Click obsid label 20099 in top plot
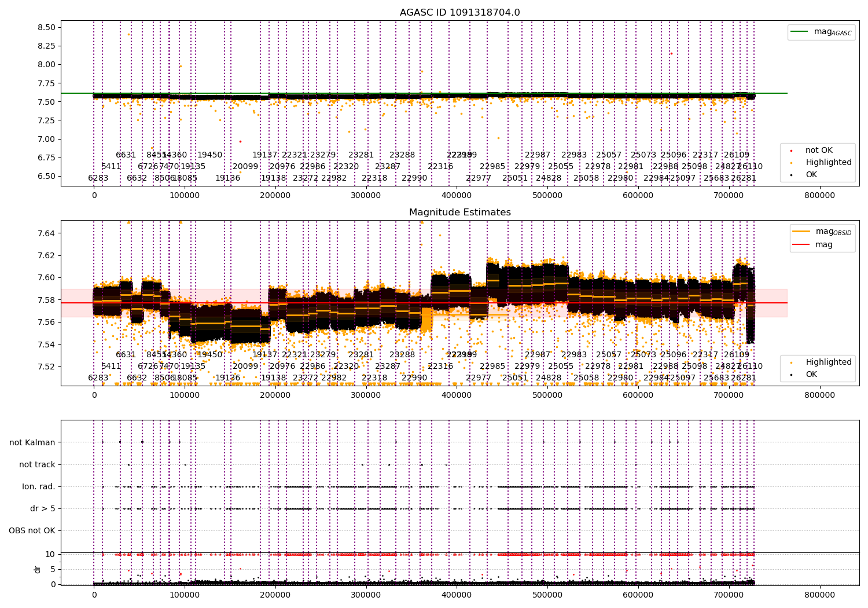 [245, 167]
